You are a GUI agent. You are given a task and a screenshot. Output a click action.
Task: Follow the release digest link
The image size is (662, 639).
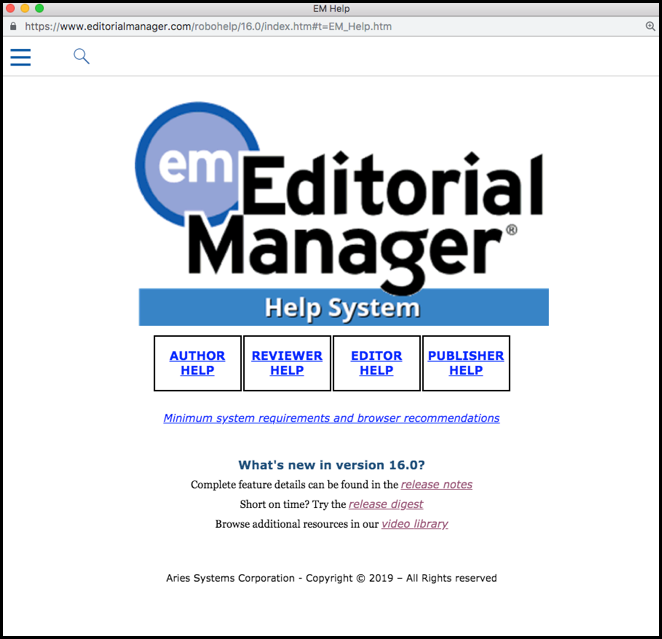pos(385,504)
